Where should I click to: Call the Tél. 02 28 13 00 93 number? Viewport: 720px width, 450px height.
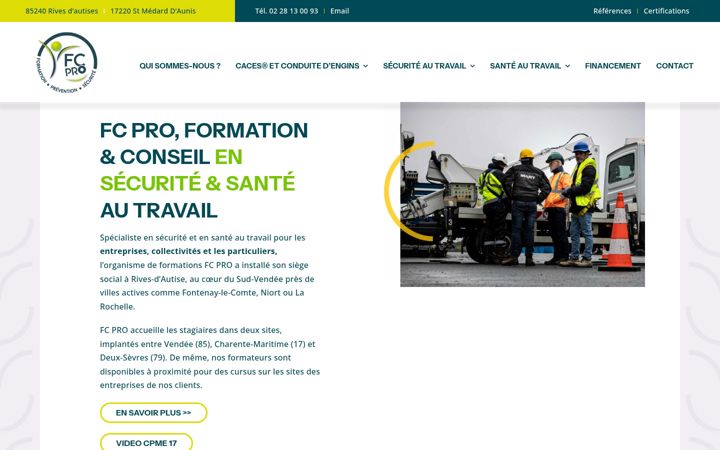click(x=287, y=11)
